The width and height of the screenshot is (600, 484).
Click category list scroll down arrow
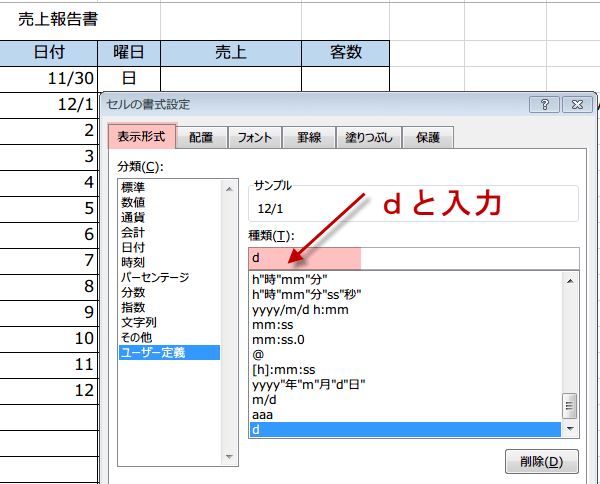[x=229, y=456]
